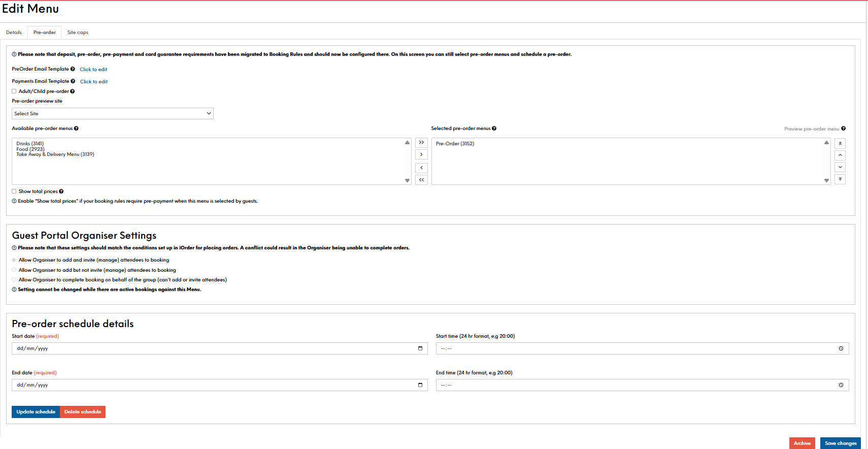The height and width of the screenshot is (449, 868).
Task: Open the Site caps tab
Action: [x=78, y=33]
